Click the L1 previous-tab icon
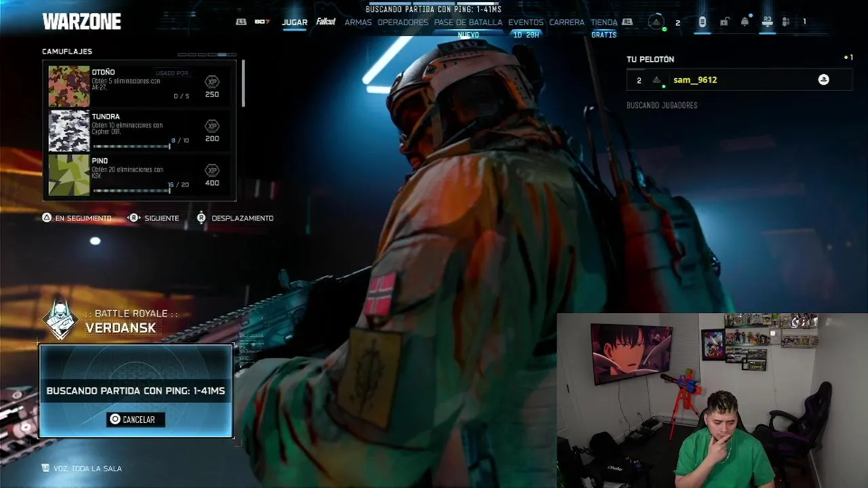 [241, 22]
